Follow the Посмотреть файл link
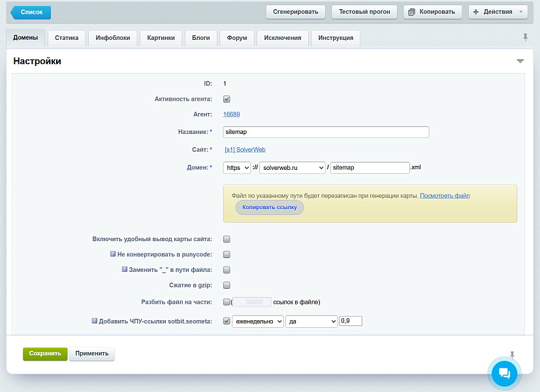The height and width of the screenshot is (392, 540). tap(445, 195)
